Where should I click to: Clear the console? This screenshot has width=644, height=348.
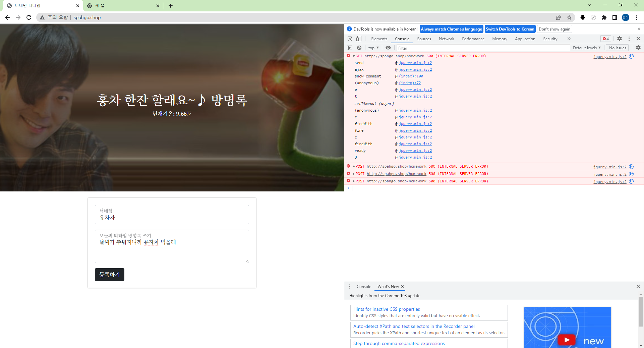pos(359,48)
